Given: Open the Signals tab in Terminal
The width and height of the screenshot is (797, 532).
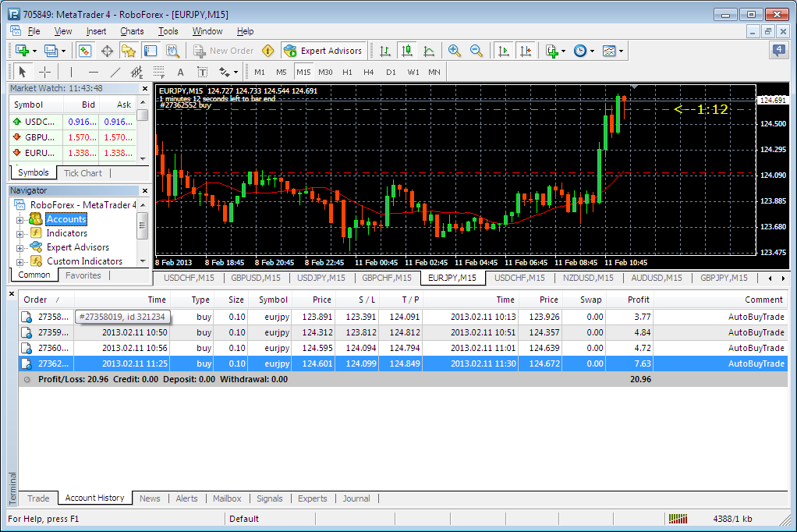Looking at the screenshot, I should [x=269, y=498].
